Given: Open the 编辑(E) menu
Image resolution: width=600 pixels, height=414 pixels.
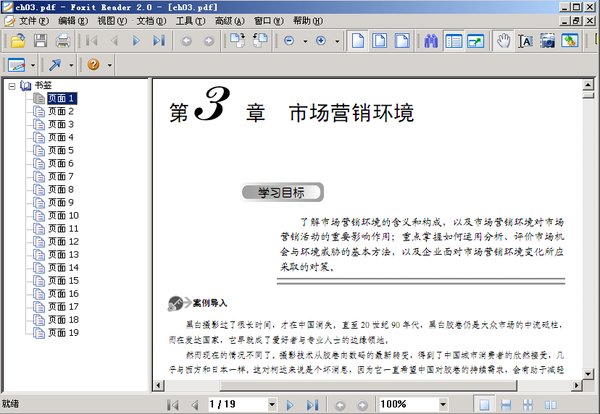Looking at the screenshot, I should (x=73, y=21).
